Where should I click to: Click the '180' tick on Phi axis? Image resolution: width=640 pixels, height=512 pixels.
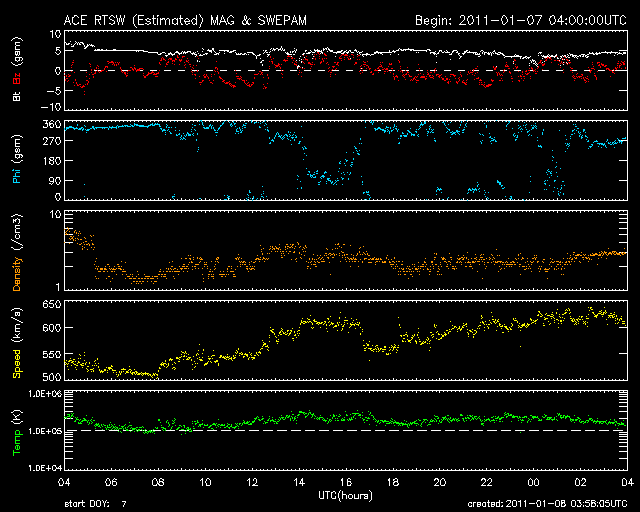(51, 160)
